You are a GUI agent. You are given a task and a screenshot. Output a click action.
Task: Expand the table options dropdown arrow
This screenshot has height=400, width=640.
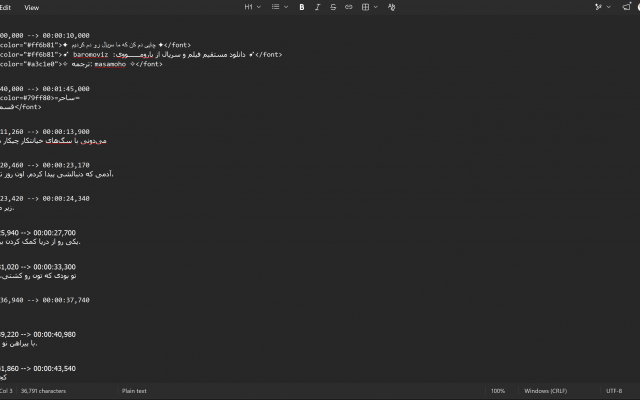click(x=376, y=7)
